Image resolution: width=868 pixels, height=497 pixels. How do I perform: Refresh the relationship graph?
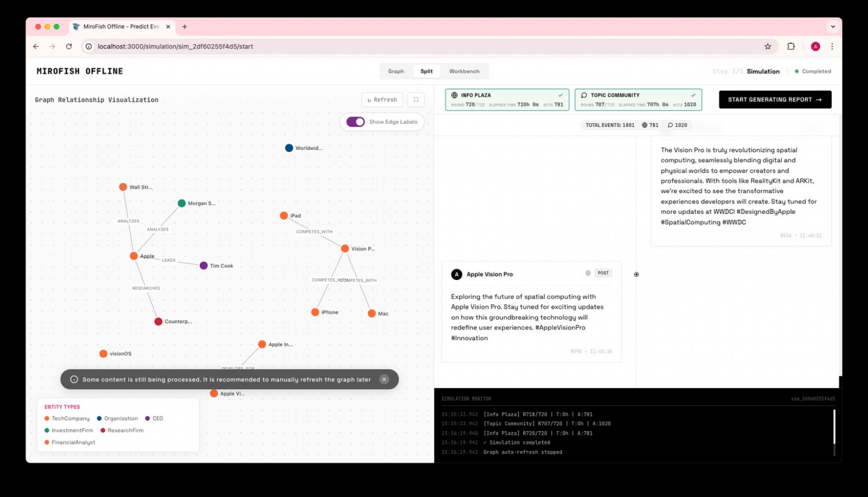(382, 100)
